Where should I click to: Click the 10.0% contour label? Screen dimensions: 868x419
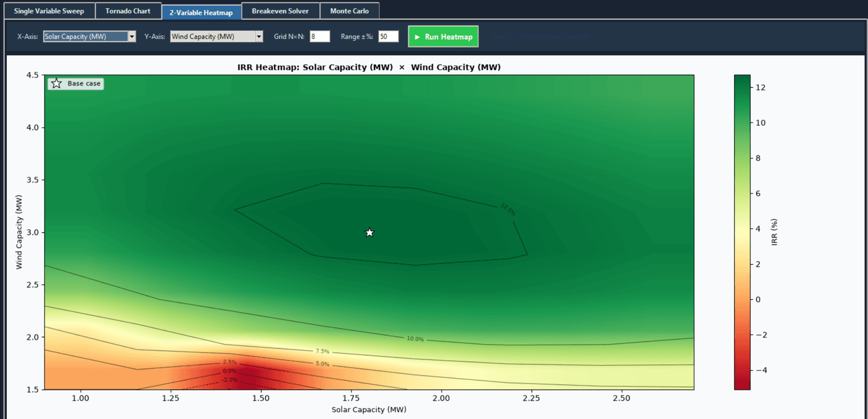tap(415, 339)
